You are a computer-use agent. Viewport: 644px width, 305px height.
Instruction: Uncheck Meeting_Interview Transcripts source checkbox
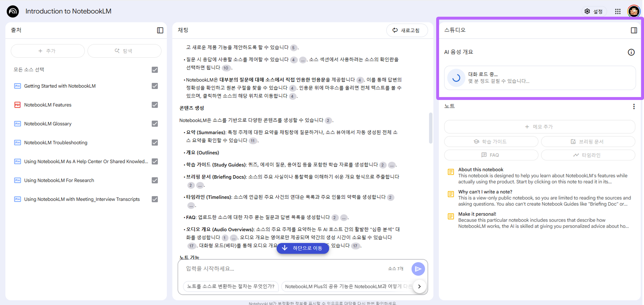155,199
